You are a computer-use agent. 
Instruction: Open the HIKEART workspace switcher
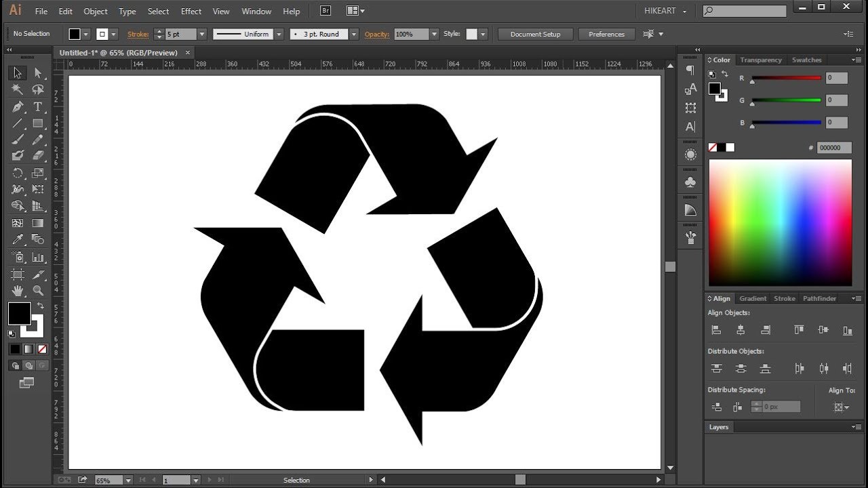point(665,12)
